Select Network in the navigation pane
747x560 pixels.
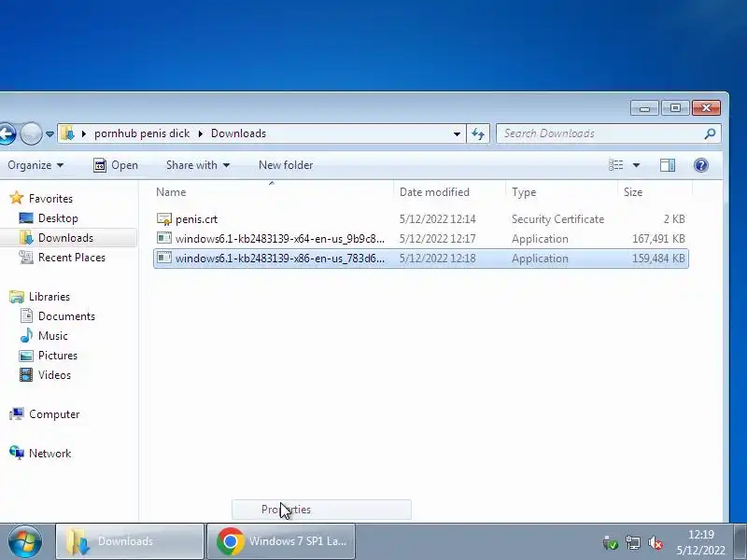click(x=49, y=454)
